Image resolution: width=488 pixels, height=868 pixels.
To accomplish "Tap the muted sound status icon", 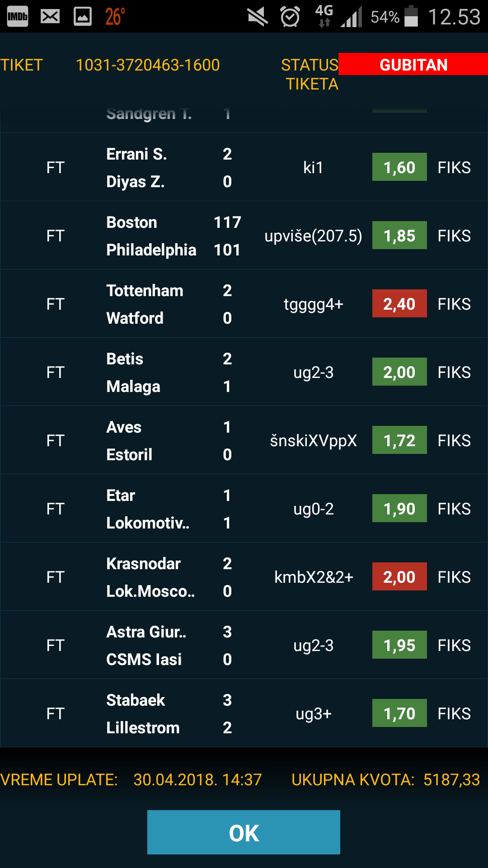I will pos(258,17).
